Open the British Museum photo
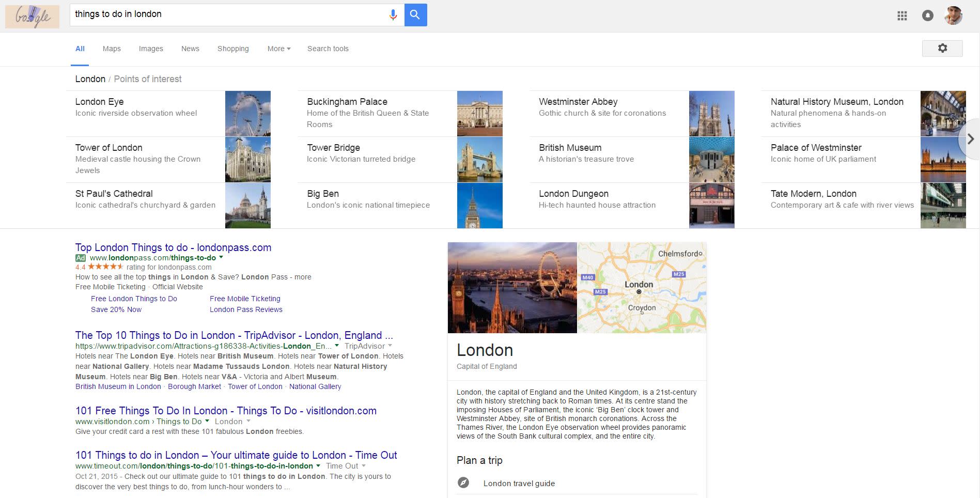The image size is (980, 498). pos(712,160)
